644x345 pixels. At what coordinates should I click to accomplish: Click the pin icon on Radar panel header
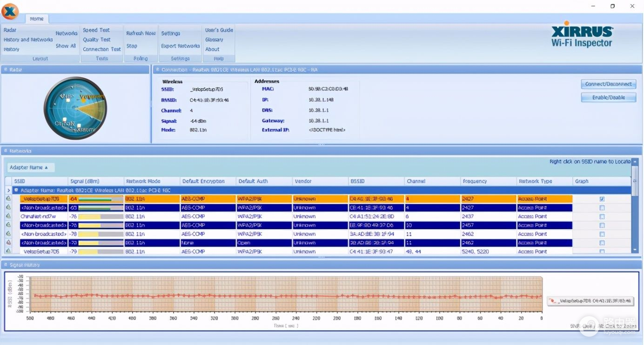click(x=5, y=70)
